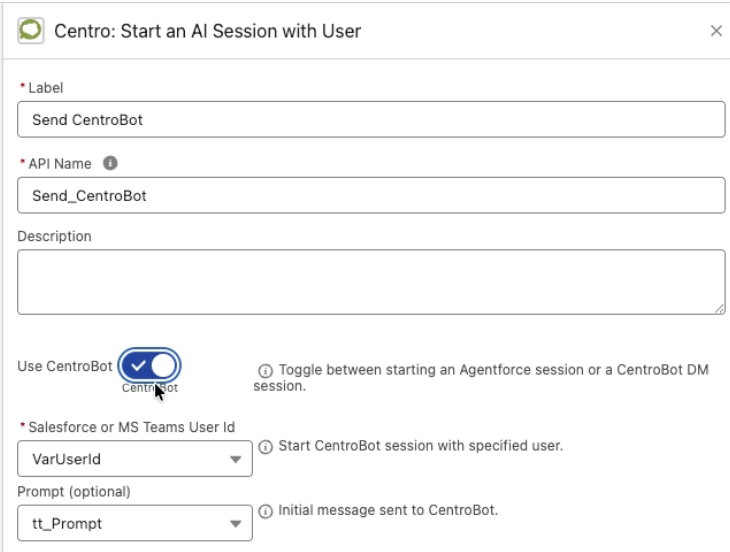This screenshot has height=552, width=730.
Task: Click the Description resize handle corner
Action: pyautogui.click(x=719, y=309)
